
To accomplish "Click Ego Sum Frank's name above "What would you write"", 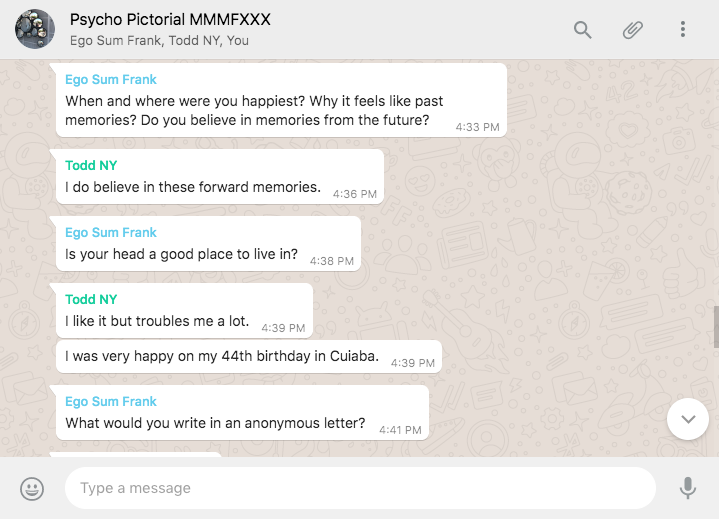I will pyautogui.click(x=111, y=401).
